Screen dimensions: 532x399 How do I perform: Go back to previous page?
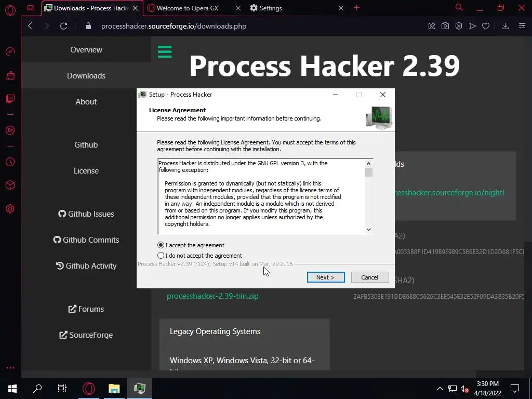click(x=30, y=26)
